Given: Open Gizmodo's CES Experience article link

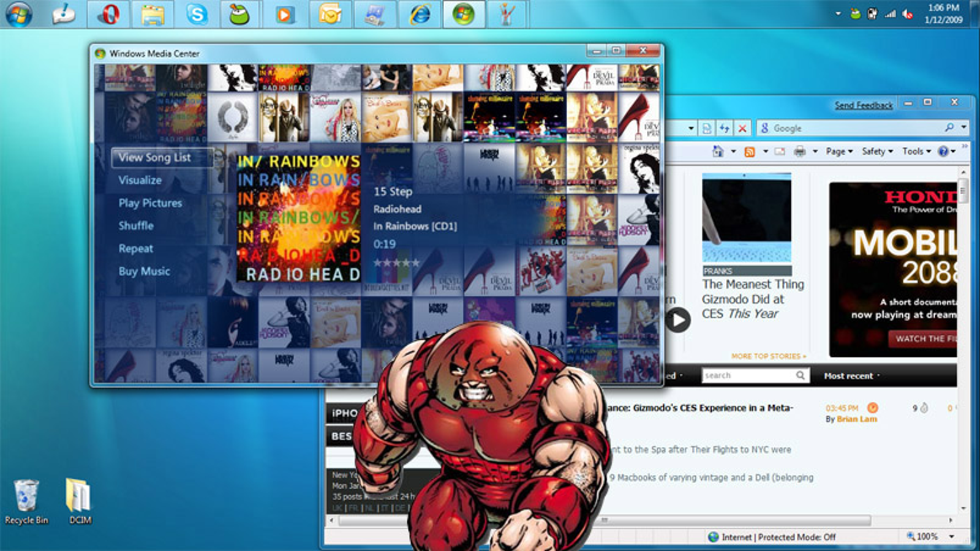Looking at the screenshot, I should 700,408.
